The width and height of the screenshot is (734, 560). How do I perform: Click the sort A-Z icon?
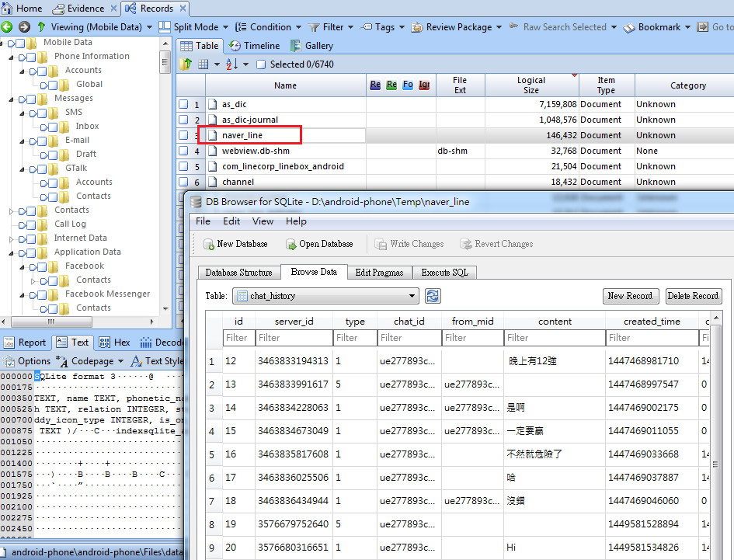coord(232,64)
